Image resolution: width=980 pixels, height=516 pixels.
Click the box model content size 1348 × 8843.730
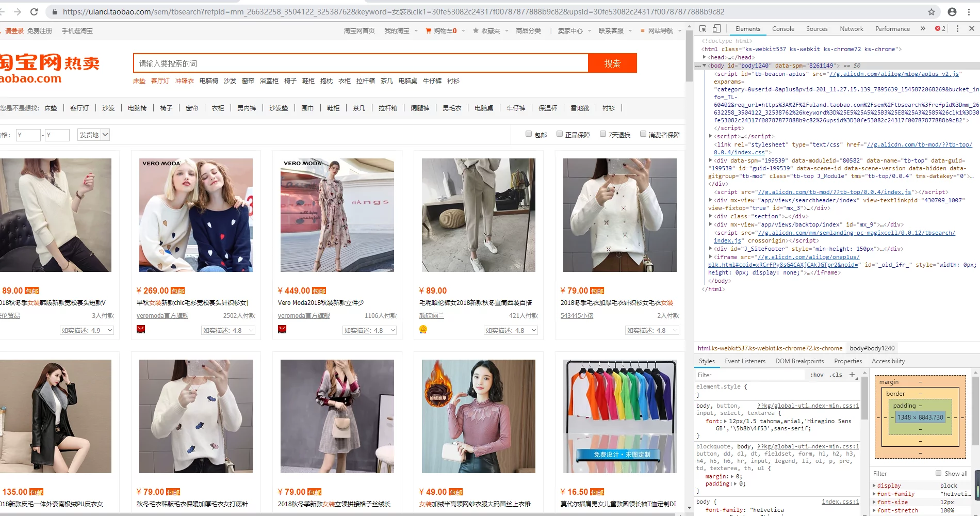click(920, 417)
